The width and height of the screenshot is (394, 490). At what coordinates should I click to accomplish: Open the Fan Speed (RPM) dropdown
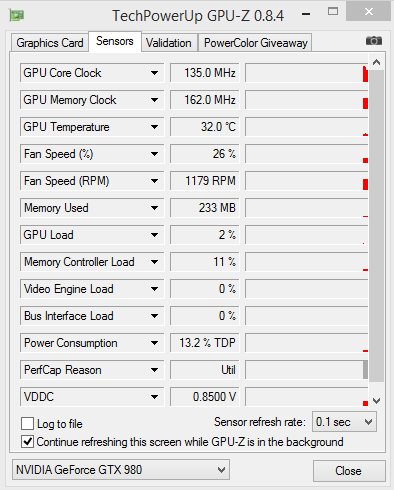click(x=154, y=181)
